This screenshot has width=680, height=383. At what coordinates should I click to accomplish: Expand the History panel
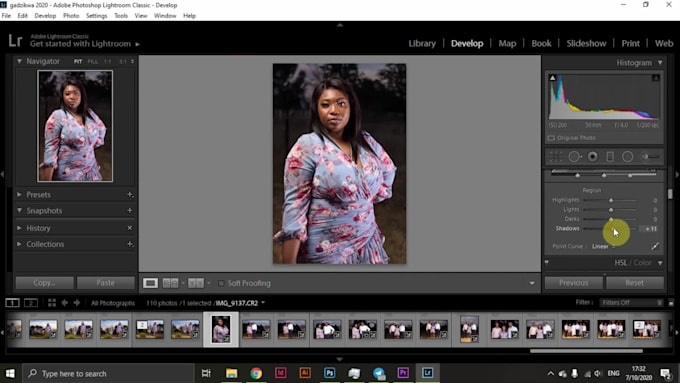tap(19, 228)
